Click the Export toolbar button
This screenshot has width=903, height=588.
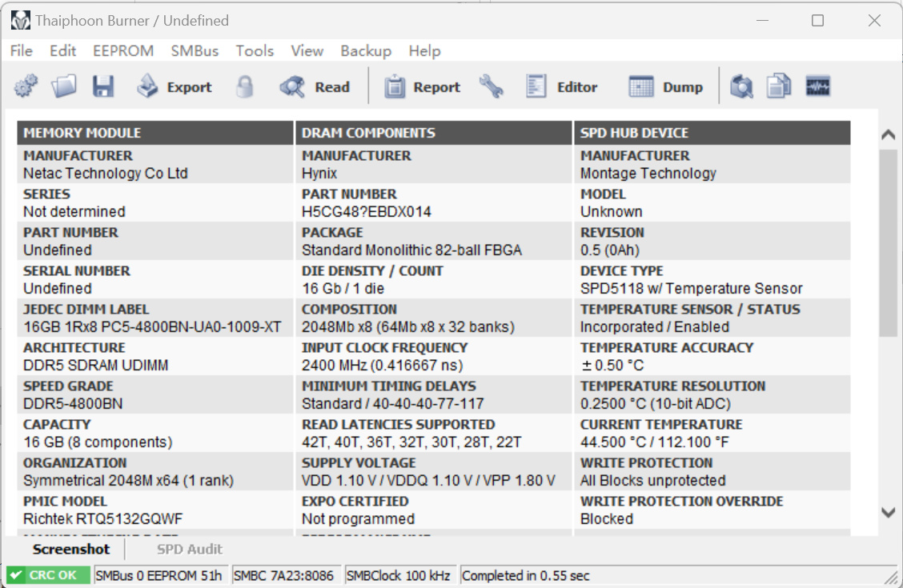click(x=175, y=87)
